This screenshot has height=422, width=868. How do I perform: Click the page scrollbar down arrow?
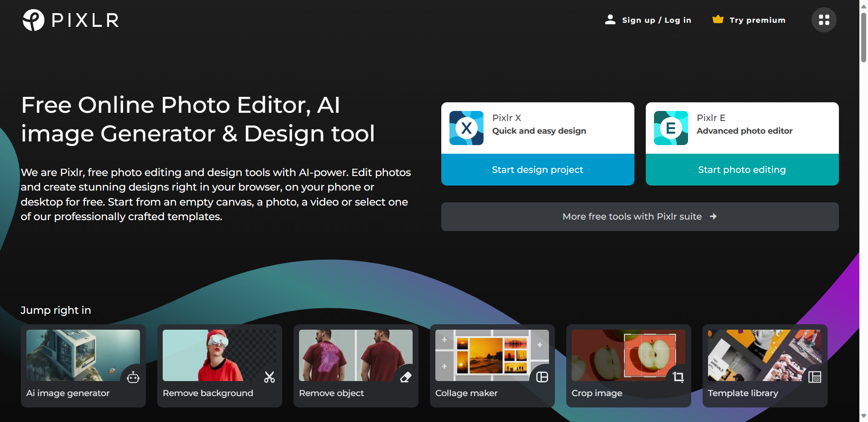[863, 416]
